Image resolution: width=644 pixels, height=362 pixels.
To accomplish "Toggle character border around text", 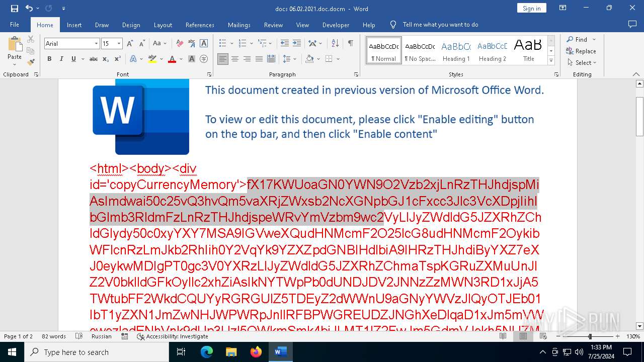I will (204, 44).
